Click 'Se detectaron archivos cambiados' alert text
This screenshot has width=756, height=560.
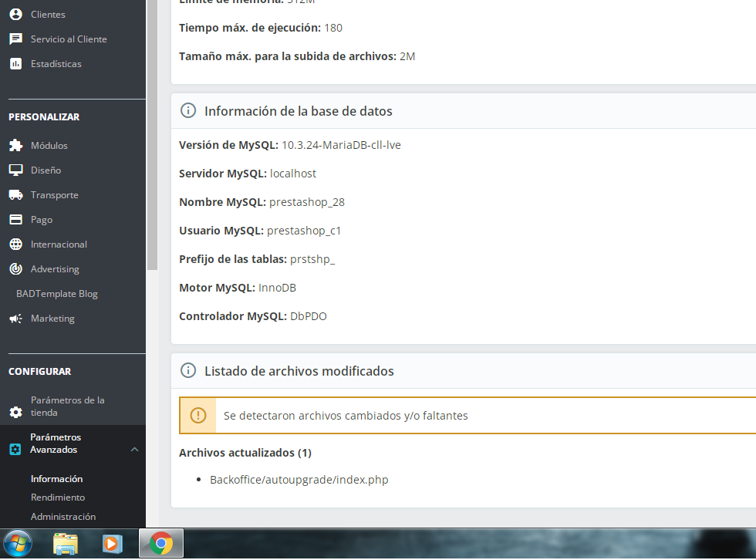(x=346, y=416)
